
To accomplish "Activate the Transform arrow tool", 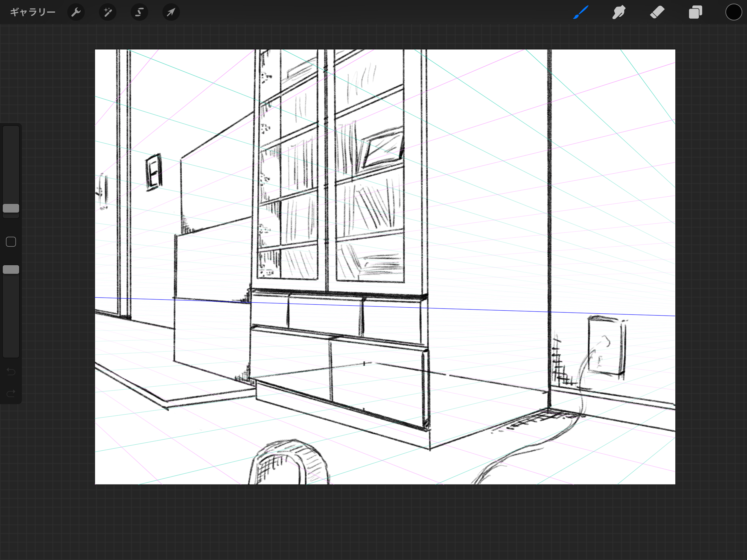I will [x=171, y=12].
